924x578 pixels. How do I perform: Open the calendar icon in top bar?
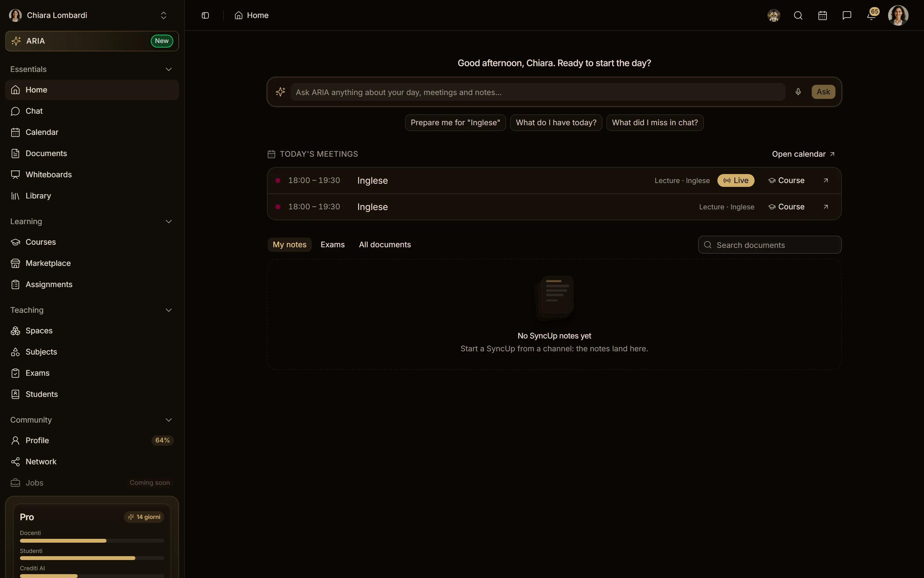point(822,15)
